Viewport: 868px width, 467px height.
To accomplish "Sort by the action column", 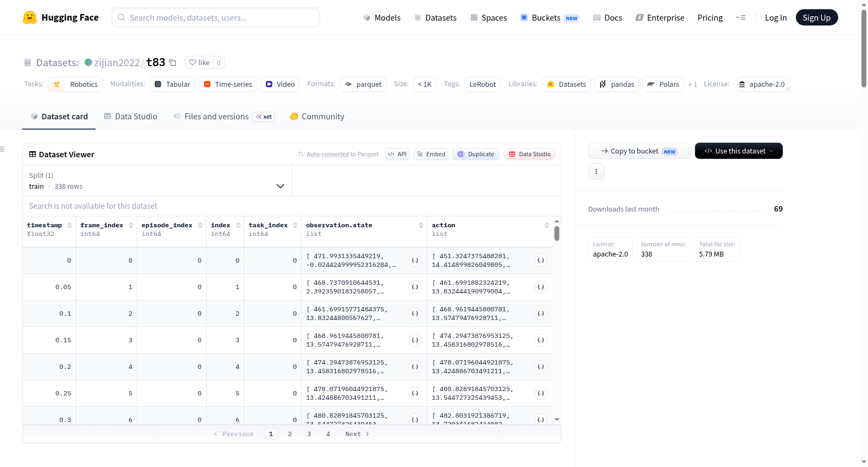I will [x=547, y=225].
